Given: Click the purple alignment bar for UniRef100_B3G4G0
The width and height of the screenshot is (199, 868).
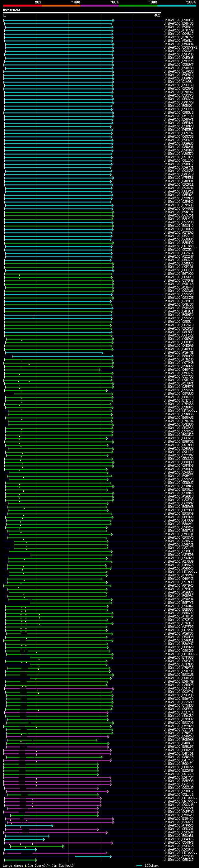Looking at the screenshot, I should click(x=59, y=819).
